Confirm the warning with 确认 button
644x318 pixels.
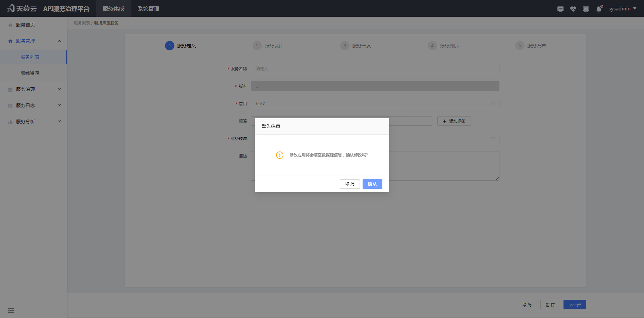click(372, 184)
